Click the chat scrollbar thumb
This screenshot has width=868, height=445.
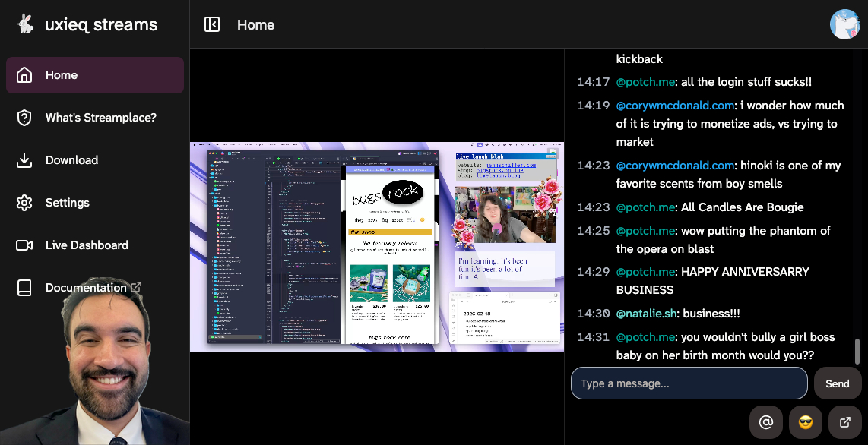(x=858, y=351)
